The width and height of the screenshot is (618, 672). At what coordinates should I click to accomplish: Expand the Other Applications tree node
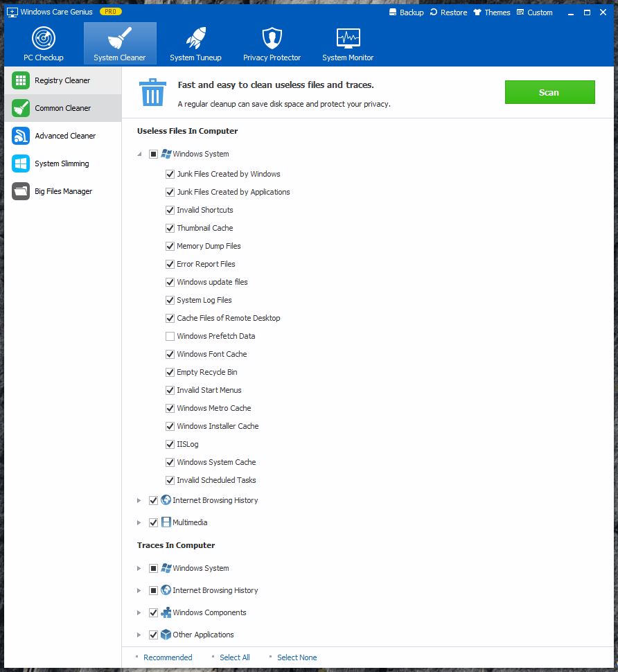[x=139, y=635]
